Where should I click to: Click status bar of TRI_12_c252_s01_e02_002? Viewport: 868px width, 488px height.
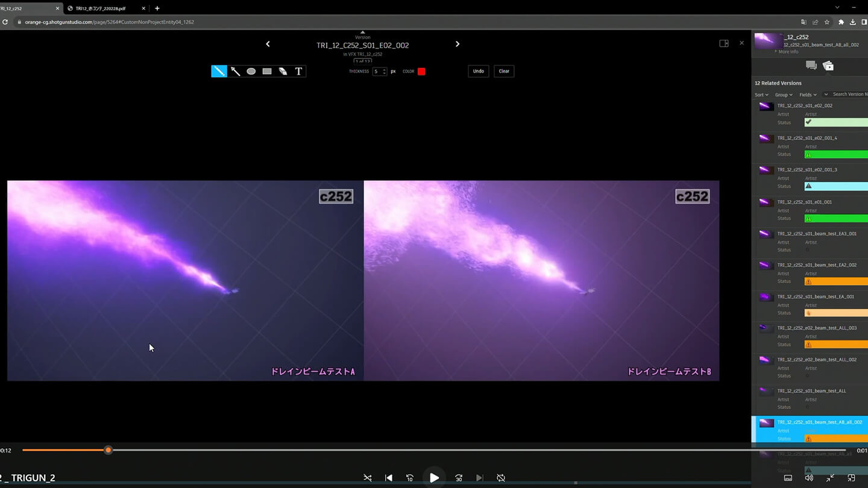pos(836,122)
